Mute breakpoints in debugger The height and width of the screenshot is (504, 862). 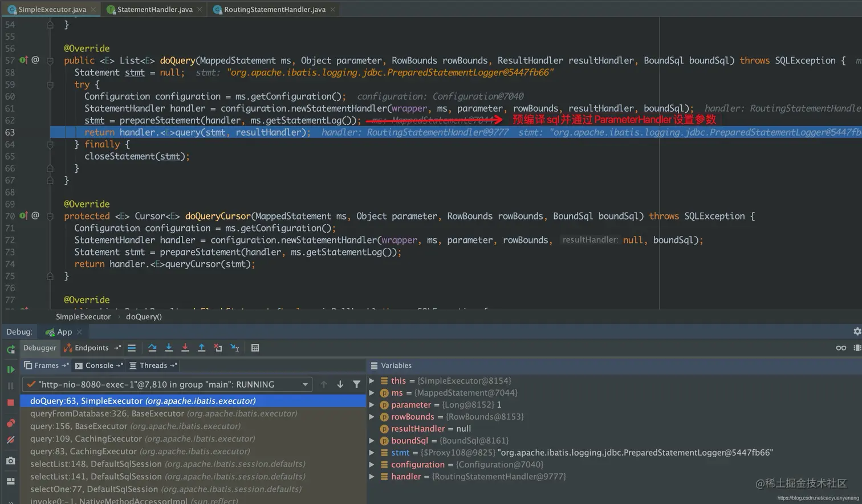pyautogui.click(x=10, y=440)
